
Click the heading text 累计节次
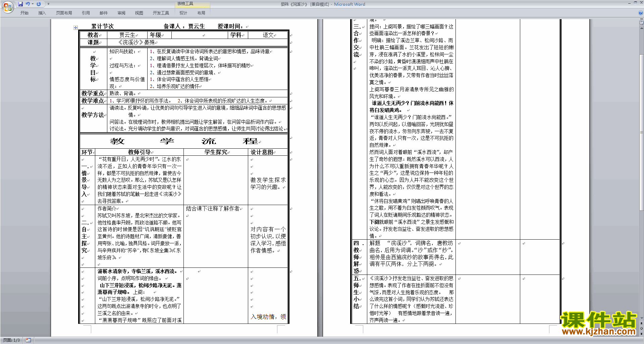[102, 26]
